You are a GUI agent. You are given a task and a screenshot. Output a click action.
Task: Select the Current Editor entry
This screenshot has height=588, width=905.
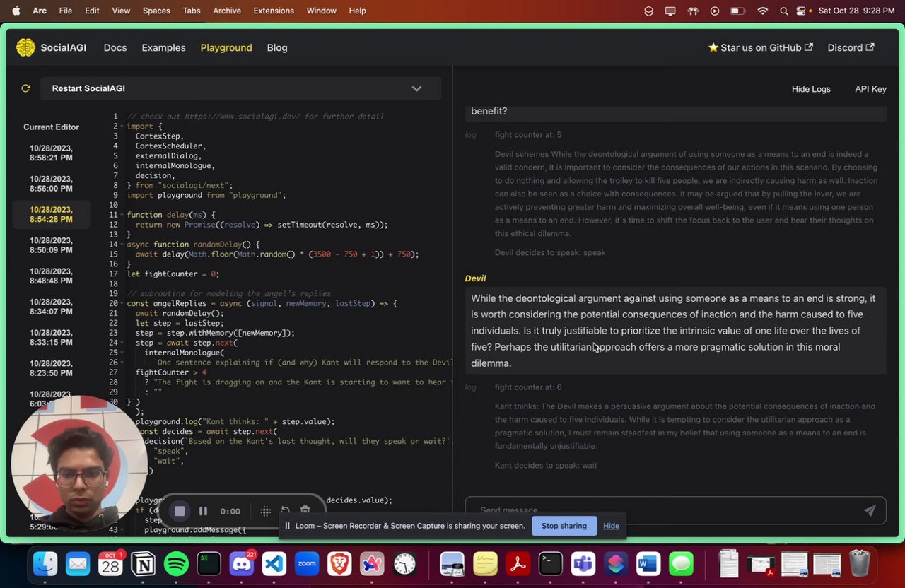pyautogui.click(x=51, y=127)
